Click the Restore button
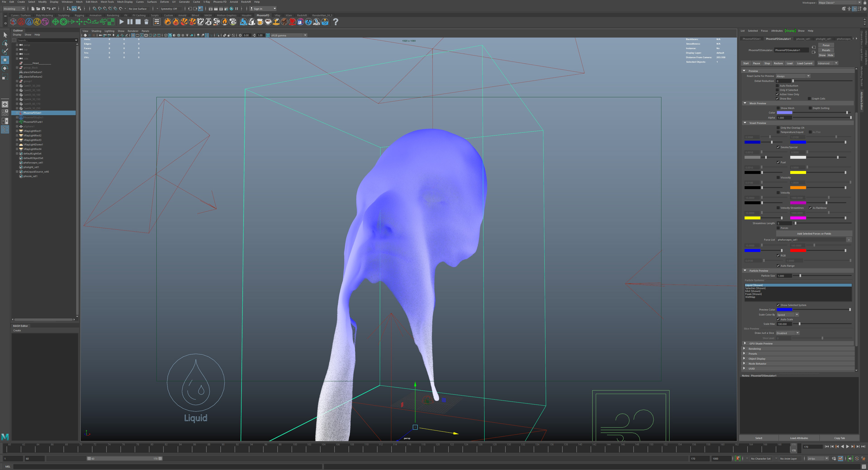Viewport: 868px width, 470px height. [x=778, y=63]
